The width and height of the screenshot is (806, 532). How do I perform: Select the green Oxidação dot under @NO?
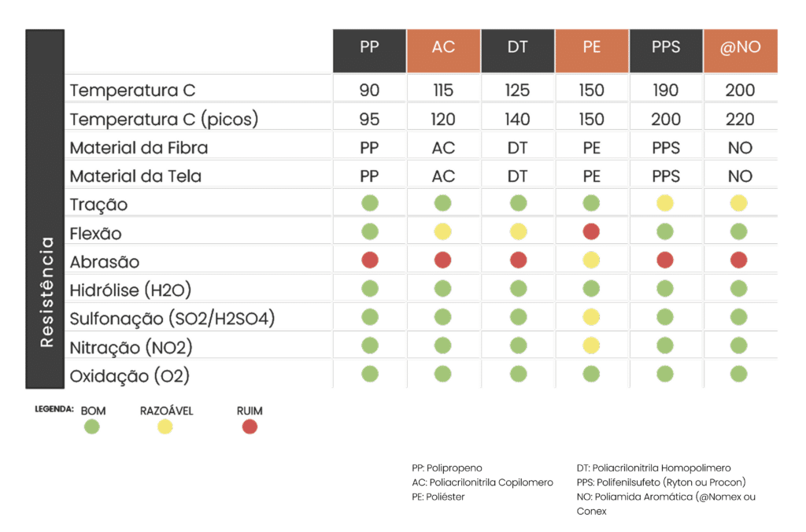739,374
